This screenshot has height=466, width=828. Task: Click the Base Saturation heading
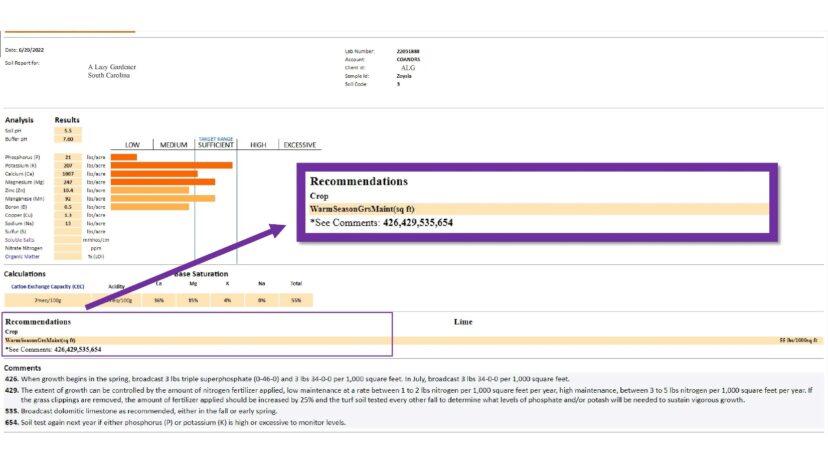coord(201,274)
